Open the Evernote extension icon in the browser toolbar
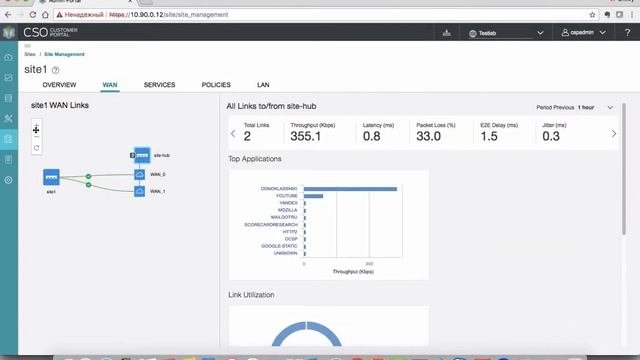 (607, 15)
